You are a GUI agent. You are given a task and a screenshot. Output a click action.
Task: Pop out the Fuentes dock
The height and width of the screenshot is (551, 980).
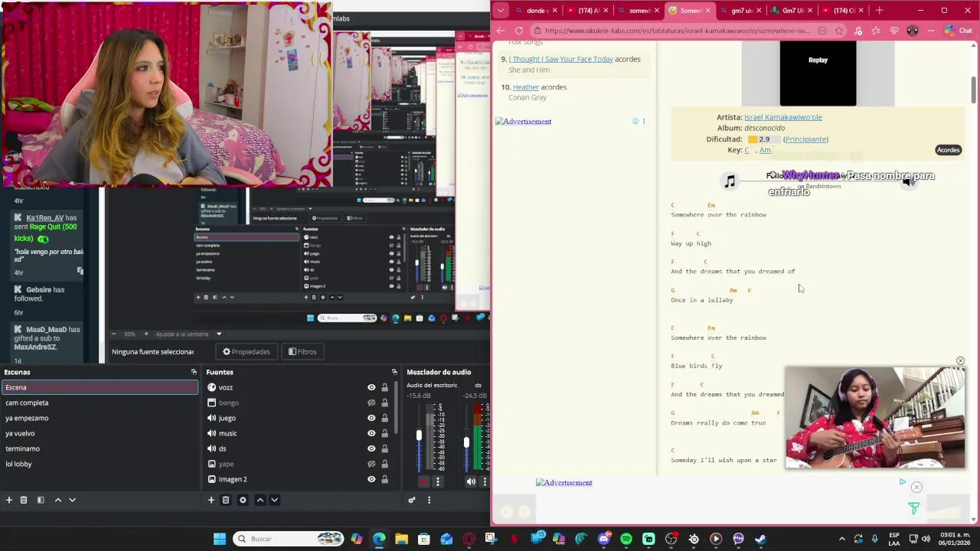(394, 372)
